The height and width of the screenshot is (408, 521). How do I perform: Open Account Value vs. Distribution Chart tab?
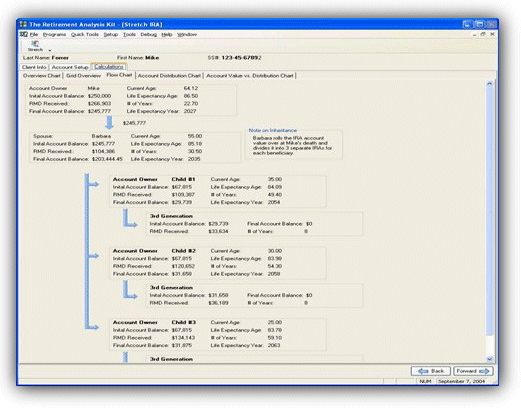coord(250,76)
